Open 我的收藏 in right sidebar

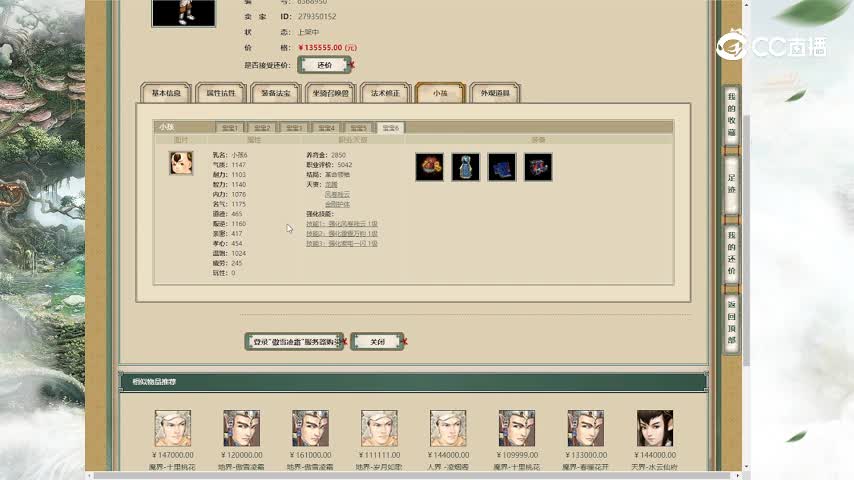731,114
